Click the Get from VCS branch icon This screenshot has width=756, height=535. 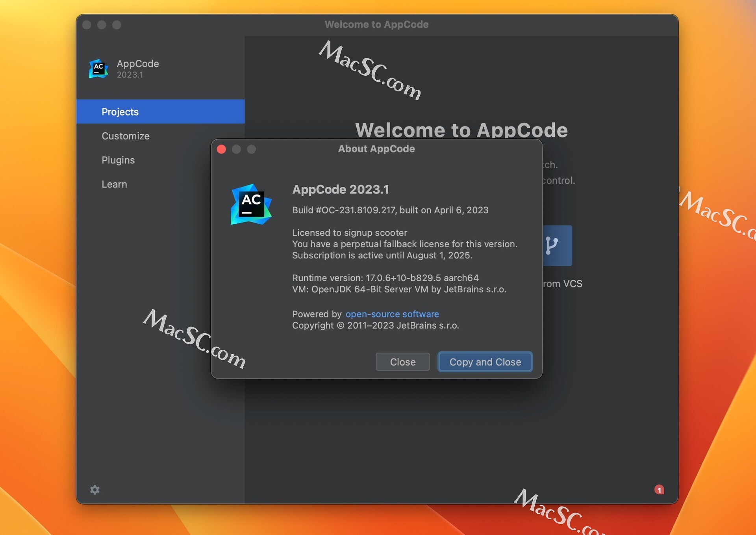[557, 245]
